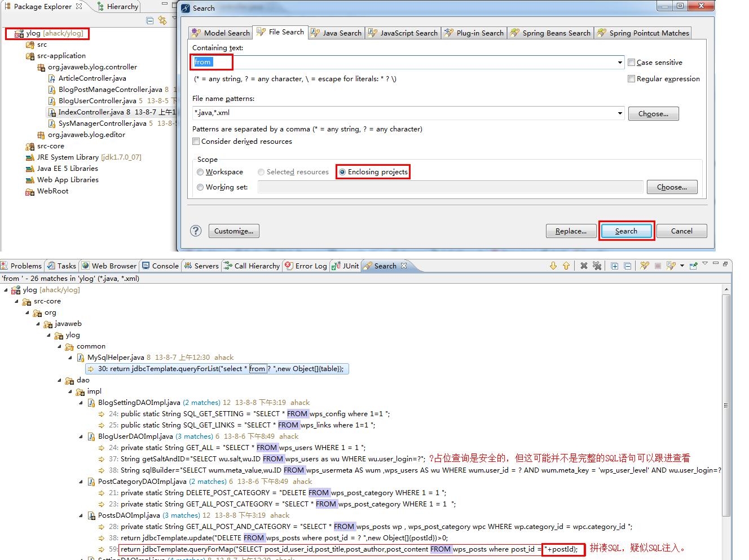Switch to Java Search tab

tap(336, 33)
